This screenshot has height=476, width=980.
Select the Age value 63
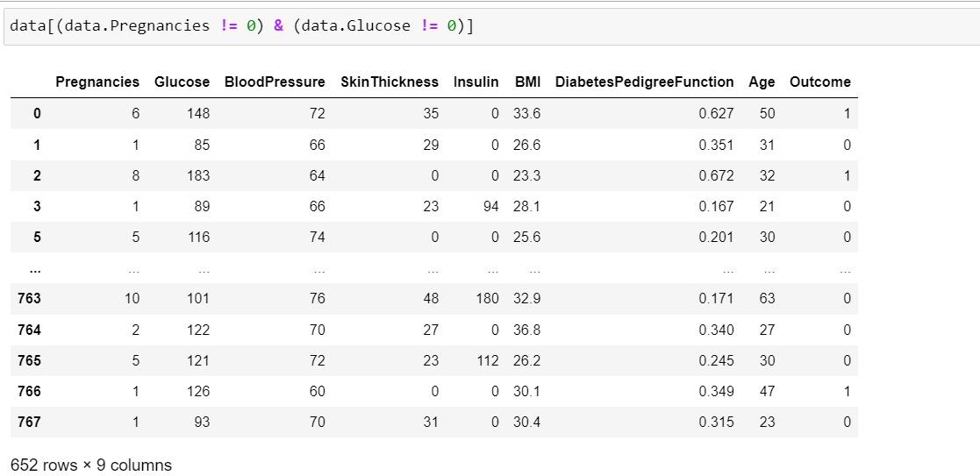(767, 299)
